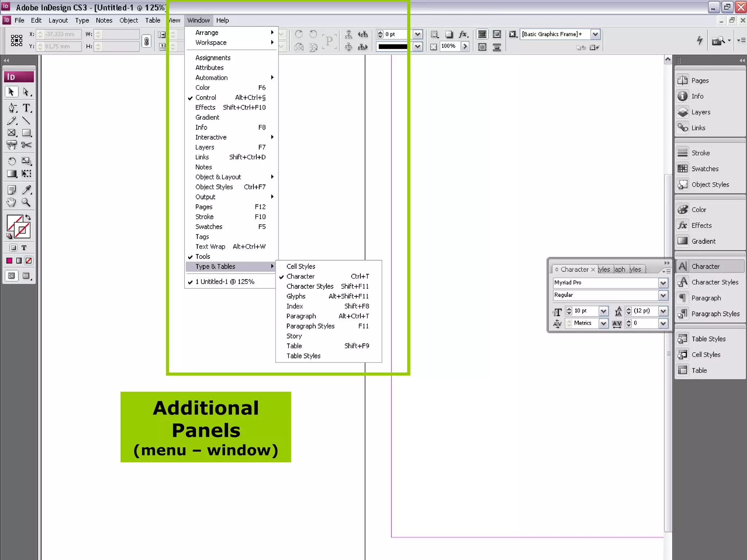Select the Zoom tool magnifier
Image resolution: width=747 pixels, height=560 pixels.
pyautogui.click(x=26, y=202)
